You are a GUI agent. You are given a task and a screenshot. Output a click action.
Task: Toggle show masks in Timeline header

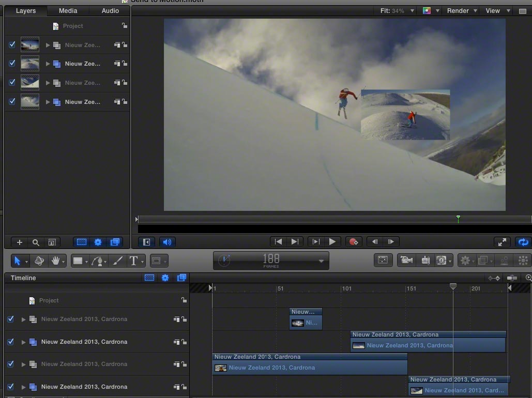click(x=149, y=278)
